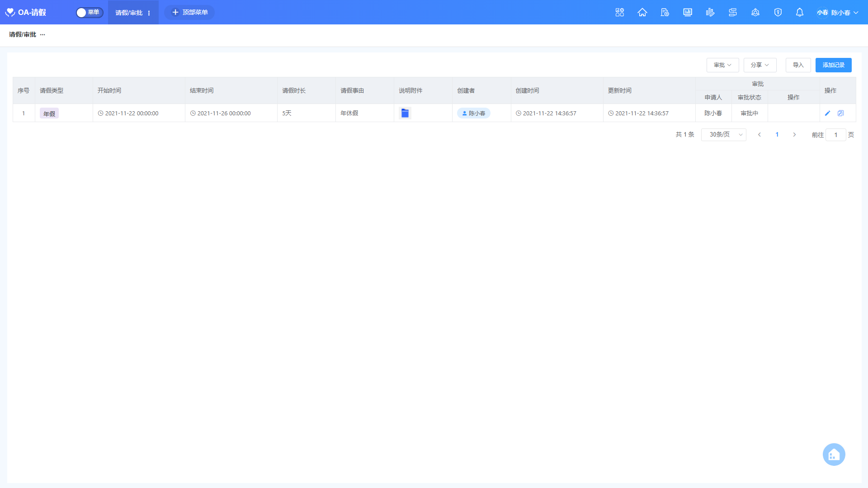The width and height of the screenshot is (868, 488).
Task: Click the OA-请假 heart logo icon
Action: (x=10, y=12)
